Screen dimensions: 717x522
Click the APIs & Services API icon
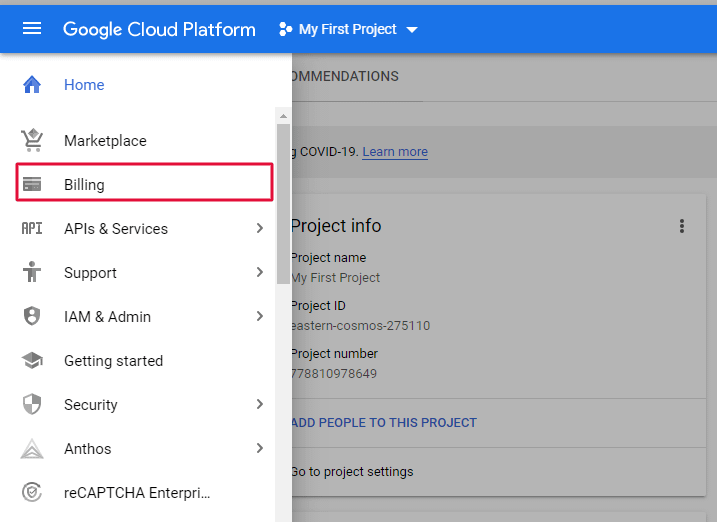pos(32,229)
